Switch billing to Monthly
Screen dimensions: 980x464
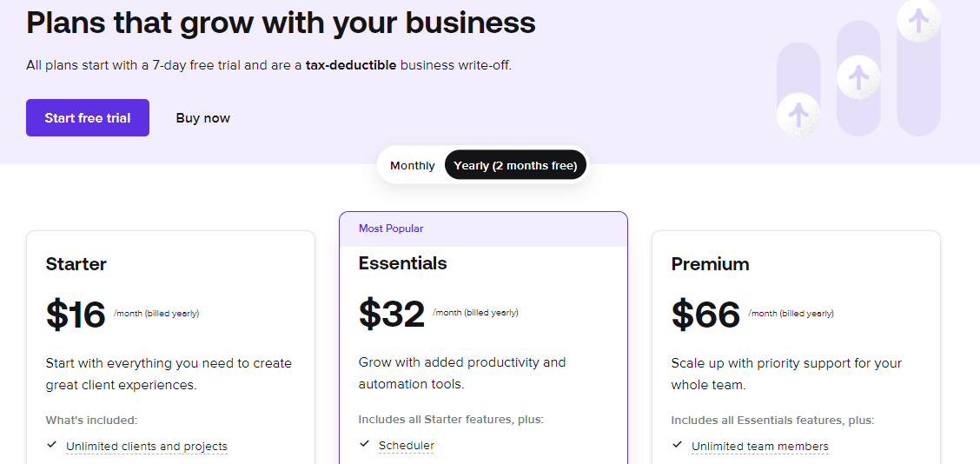[413, 166]
